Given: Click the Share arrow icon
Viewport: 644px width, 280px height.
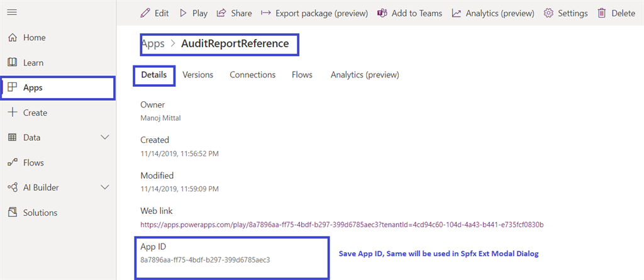Looking at the screenshot, I should pyautogui.click(x=221, y=13).
